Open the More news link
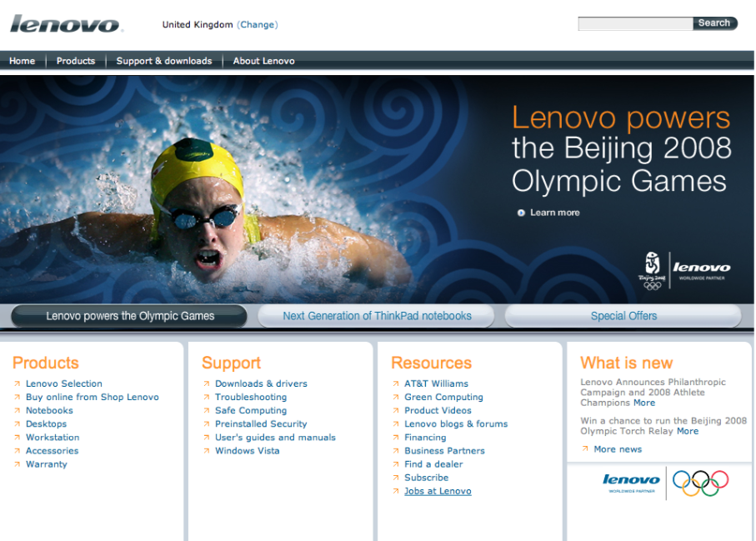The width and height of the screenshot is (756, 541). [618, 449]
